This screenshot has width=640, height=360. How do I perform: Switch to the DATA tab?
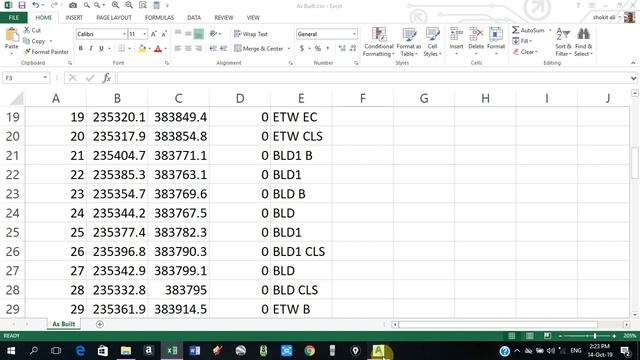(x=194, y=18)
